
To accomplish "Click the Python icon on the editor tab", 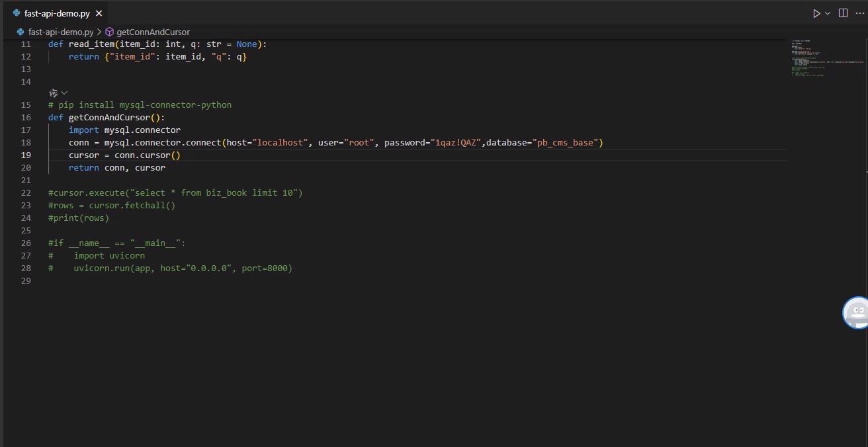I will [x=17, y=13].
